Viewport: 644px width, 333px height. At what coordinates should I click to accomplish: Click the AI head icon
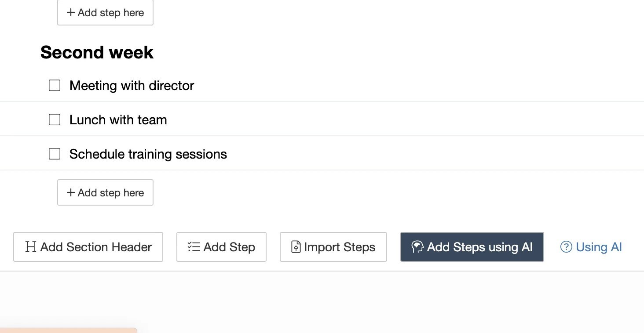pyautogui.click(x=417, y=247)
